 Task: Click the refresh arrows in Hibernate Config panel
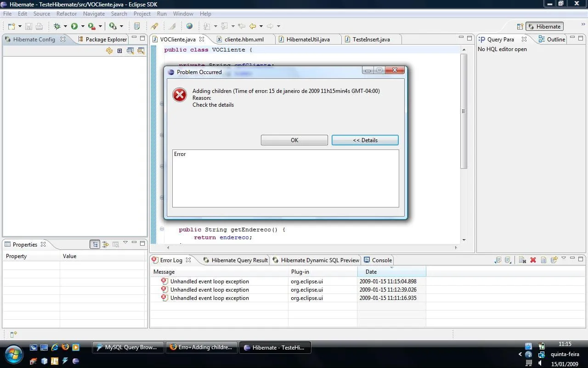(109, 51)
